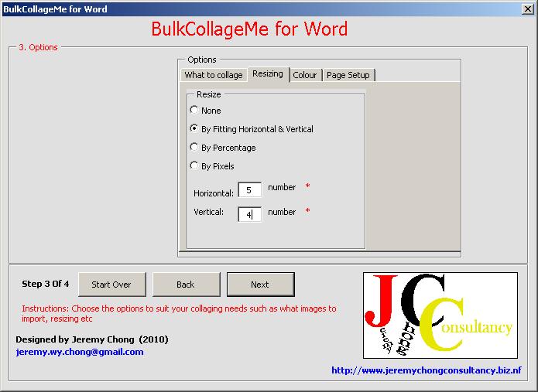Viewport: 538px width, 392px height.
Task: Go to the Colour tab
Action: click(x=305, y=75)
